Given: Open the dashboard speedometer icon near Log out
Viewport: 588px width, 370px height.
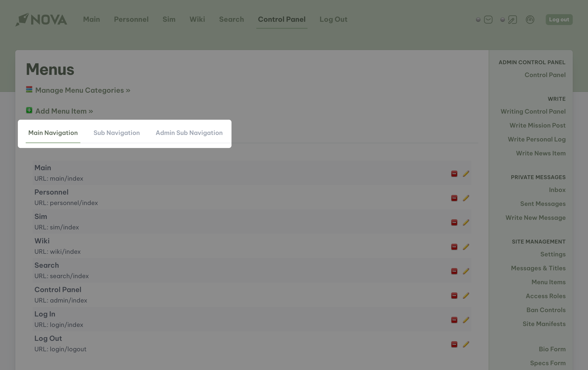Looking at the screenshot, I should click(529, 20).
